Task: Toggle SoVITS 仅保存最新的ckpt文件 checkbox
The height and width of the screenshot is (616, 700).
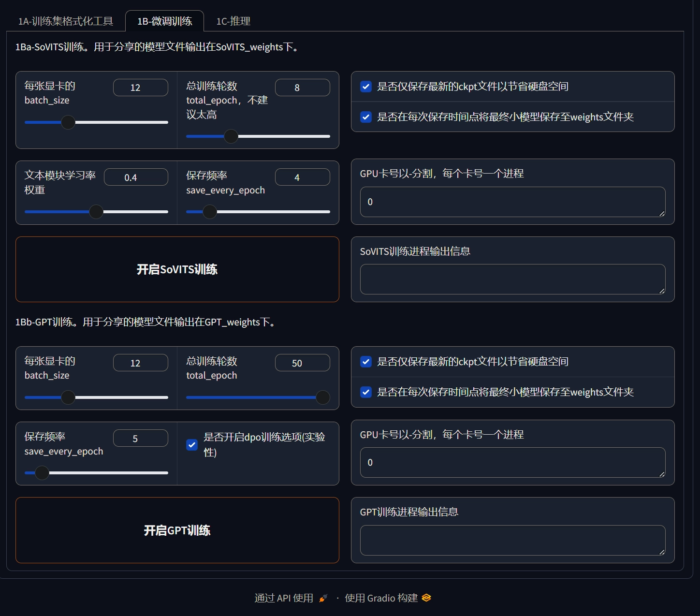Action: pos(366,87)
